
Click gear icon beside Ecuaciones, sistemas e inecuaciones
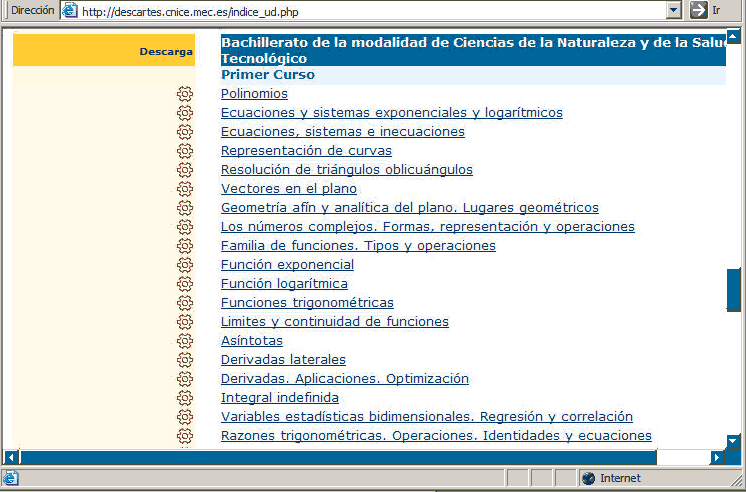[185, 132]
